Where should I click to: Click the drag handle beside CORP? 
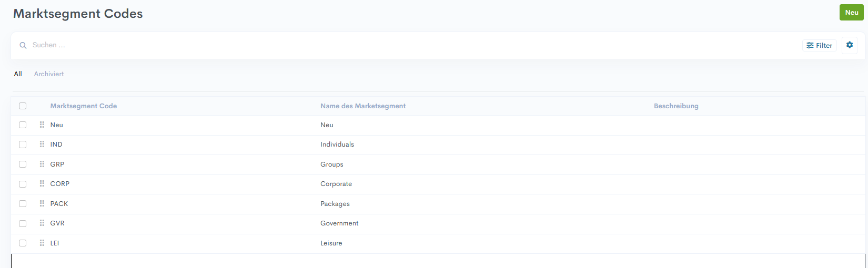(x=42, y=184)
